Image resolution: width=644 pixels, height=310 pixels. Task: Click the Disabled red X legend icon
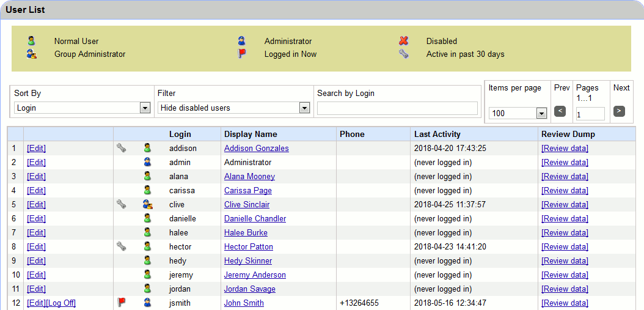[x=403, y=41]
